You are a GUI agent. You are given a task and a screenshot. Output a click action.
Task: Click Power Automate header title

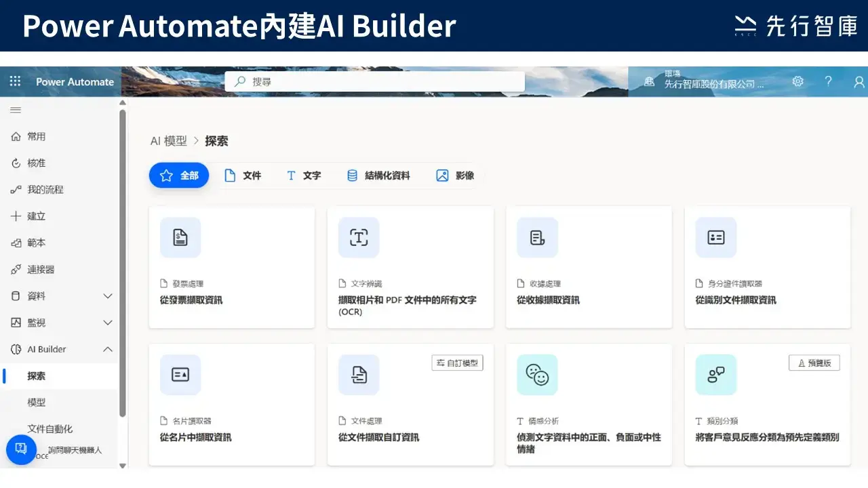pyautogui.click(x=75, y=82)
